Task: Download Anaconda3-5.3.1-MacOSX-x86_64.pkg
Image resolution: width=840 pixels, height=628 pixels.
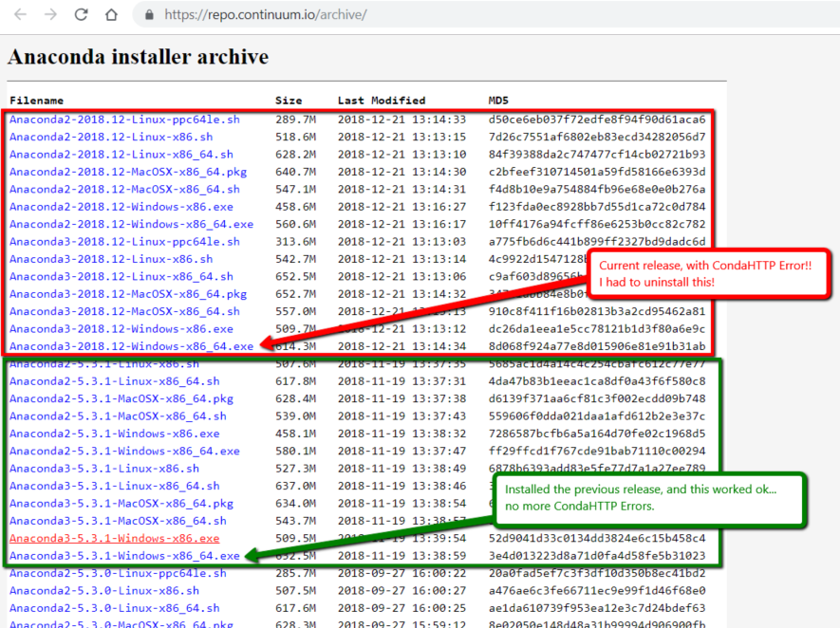Action: (x=121, y=504)
